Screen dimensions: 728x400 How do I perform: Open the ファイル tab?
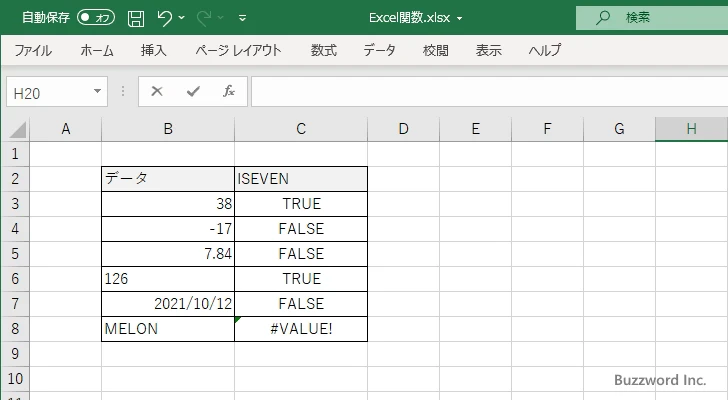click(32, 50)
